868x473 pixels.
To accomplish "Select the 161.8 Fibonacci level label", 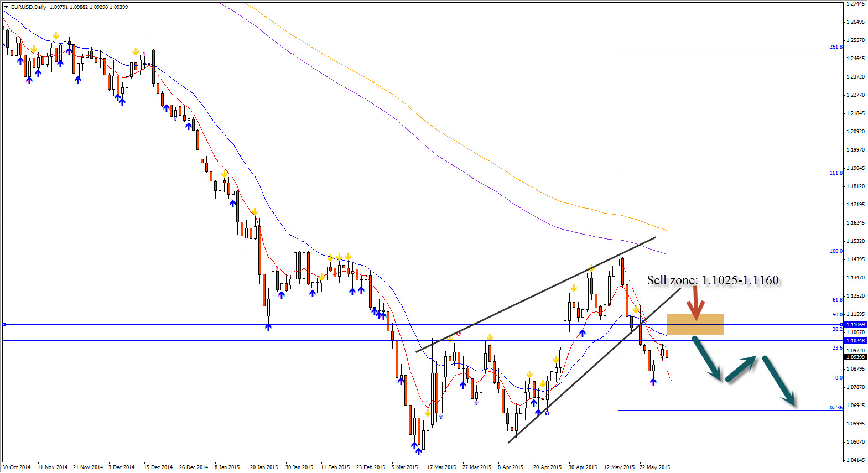I will click(836, 173).
